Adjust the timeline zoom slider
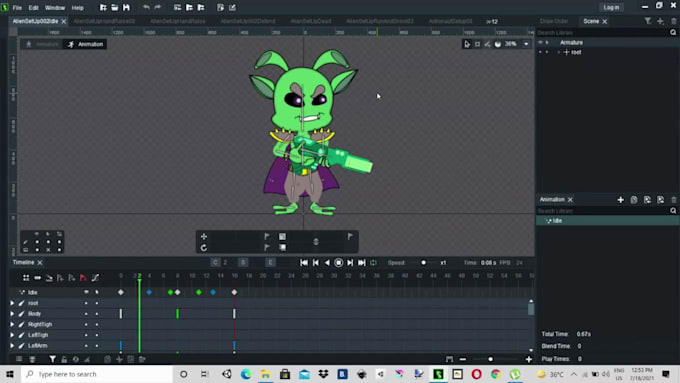Viewport: 680px width, 383px height. (x=490, y=359)
